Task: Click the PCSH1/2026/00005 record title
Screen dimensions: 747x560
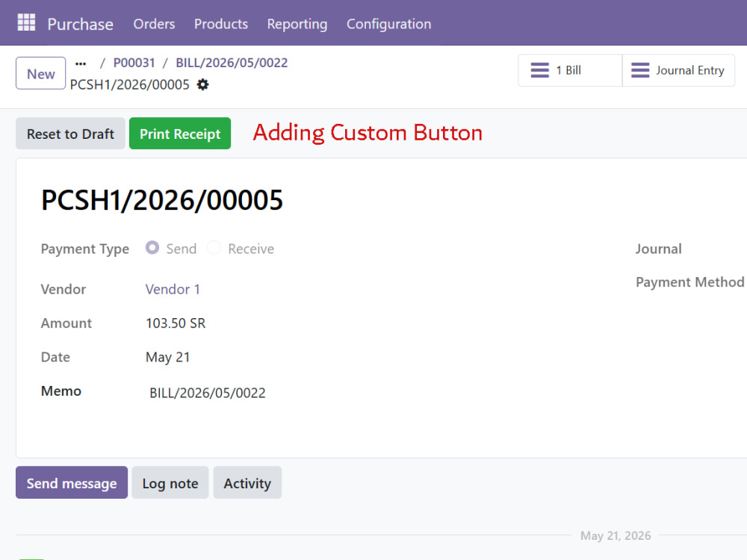Action: (x=162, y=200)
